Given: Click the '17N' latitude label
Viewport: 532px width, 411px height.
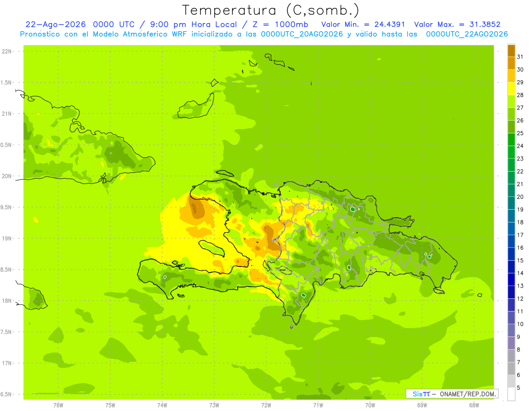Looking at the screenshot, I should pyautogui.click(x=7, y=363).
